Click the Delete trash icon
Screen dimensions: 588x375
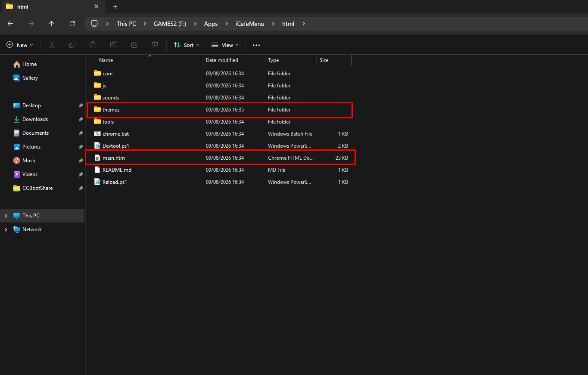155,45
